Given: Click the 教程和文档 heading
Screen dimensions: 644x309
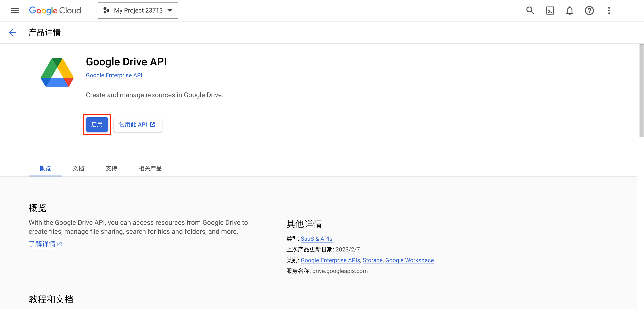Looking at the screenshot, I should (51, 299).
